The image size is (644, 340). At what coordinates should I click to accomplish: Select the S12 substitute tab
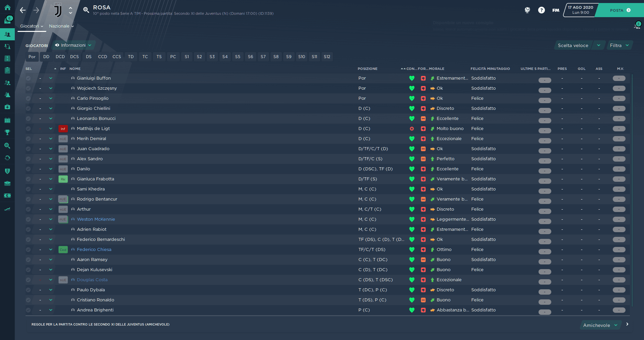(327, 57)
